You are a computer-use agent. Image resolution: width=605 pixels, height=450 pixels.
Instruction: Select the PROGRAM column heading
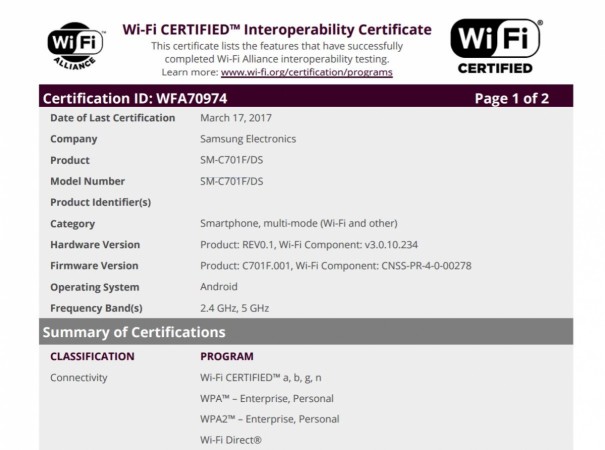[x=227, y=356]
